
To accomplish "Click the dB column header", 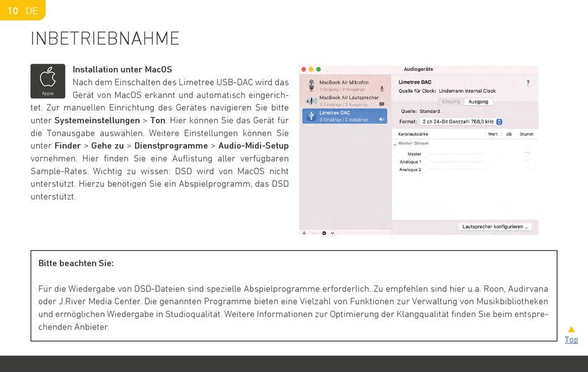I will click(509, 134).
